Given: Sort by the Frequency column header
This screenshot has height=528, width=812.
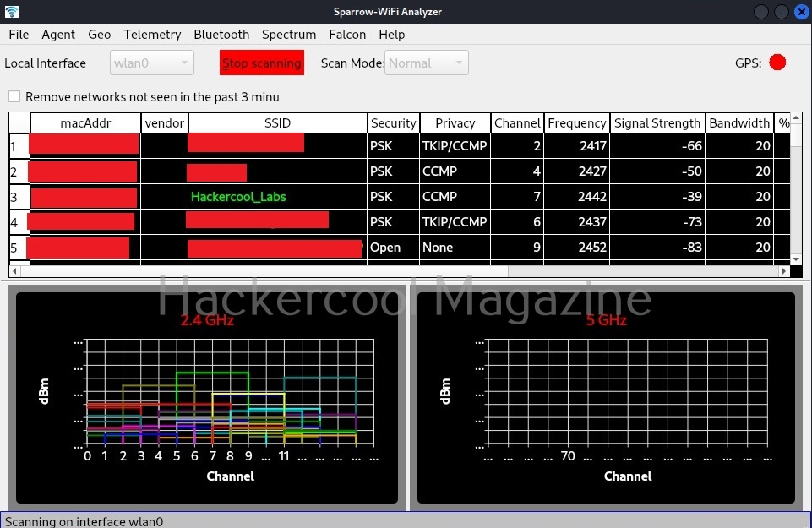Looking at the screenshot, I should tap(577, 123).
